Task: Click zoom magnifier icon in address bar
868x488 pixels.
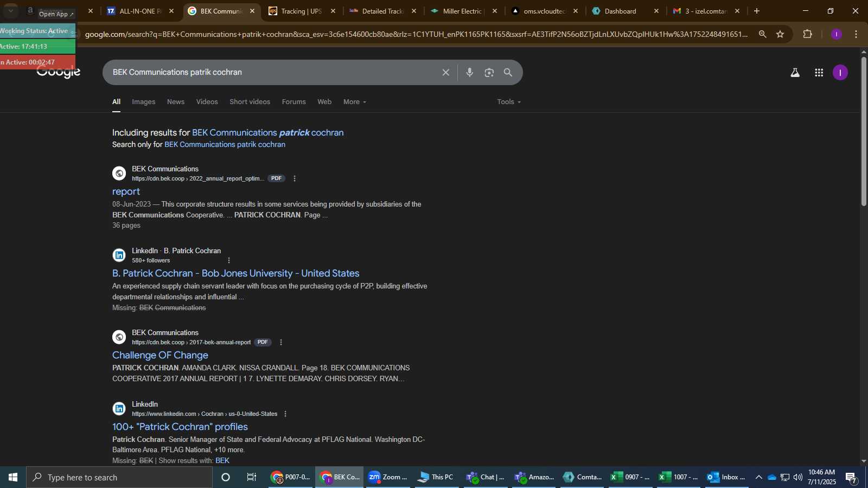Action: (x=762, y=34)
